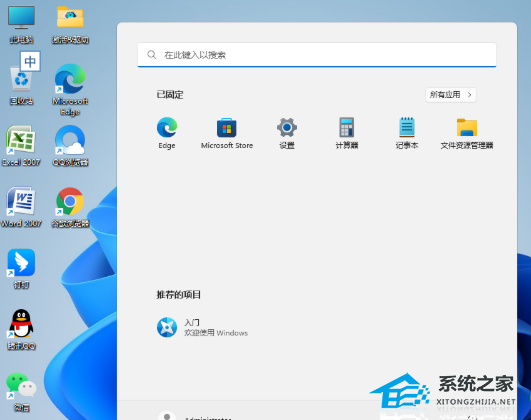The height and width of the screenshot is (420, 531).
Task: Open the 入门 recommended item
Action: pos(202,328)
